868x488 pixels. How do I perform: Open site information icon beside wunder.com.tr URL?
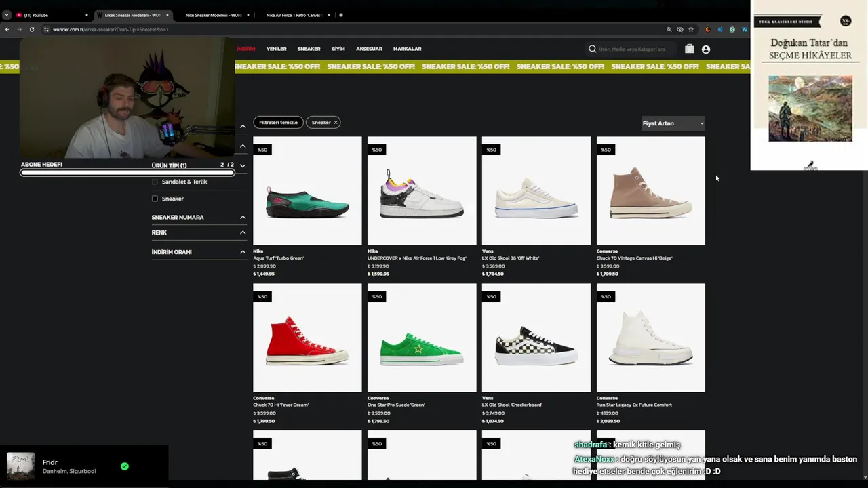[46, 29]
